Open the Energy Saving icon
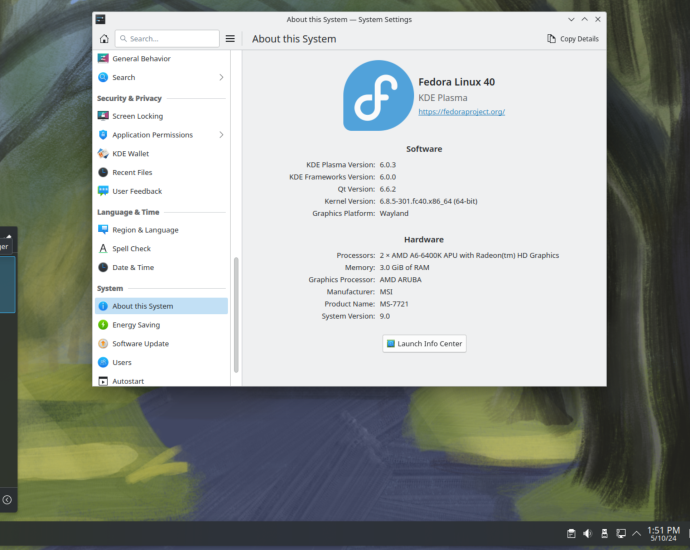The height and width of the screenshot is (550, 690). (x=103, y=325)
